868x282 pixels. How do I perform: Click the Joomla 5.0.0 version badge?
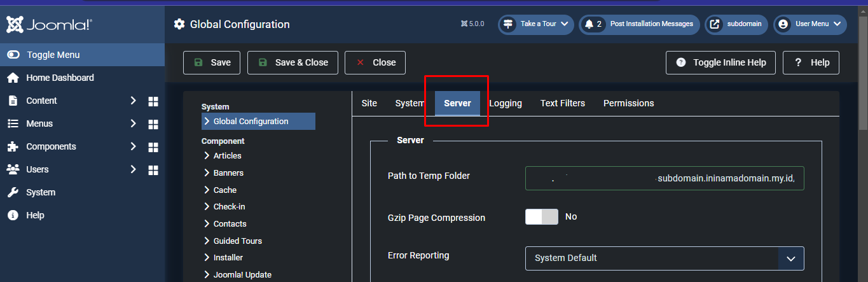point(472,24)
